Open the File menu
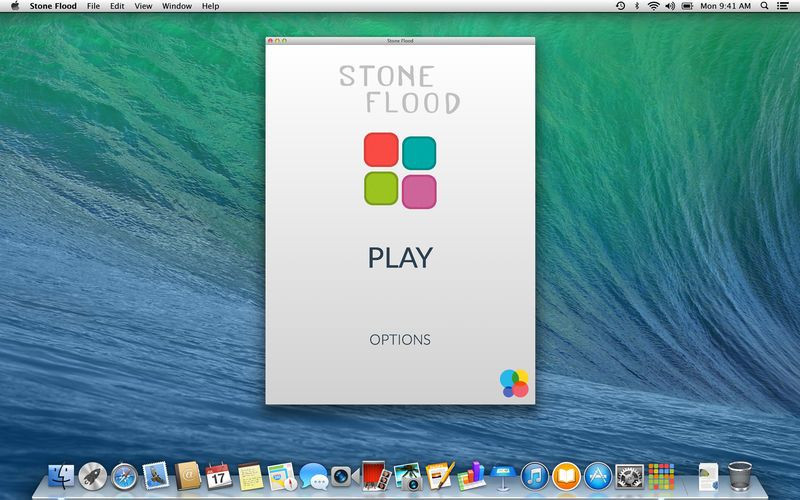The height and width of the screenshot is (500, 800). pos(93,6)
